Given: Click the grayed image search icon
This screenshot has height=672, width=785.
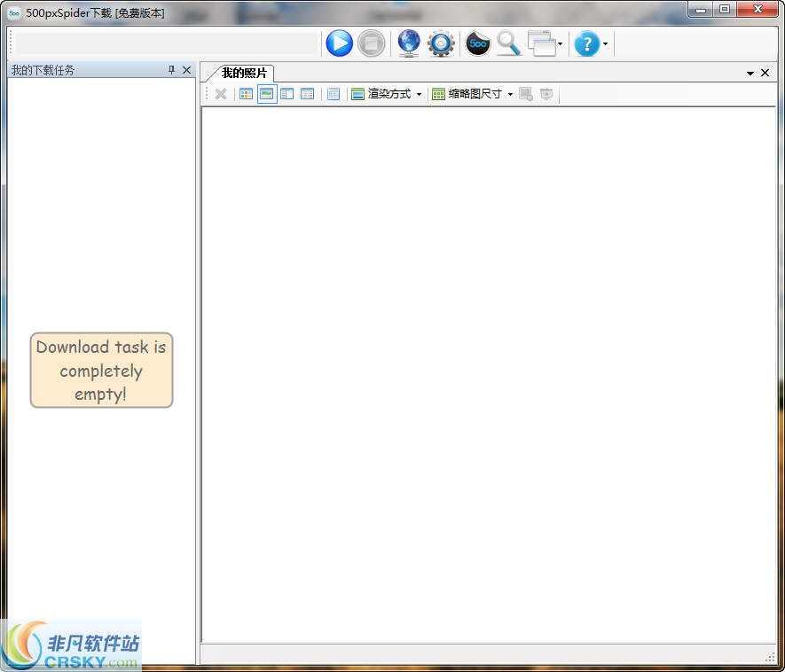Looking at the screenshot, I should tap(526, 94).
